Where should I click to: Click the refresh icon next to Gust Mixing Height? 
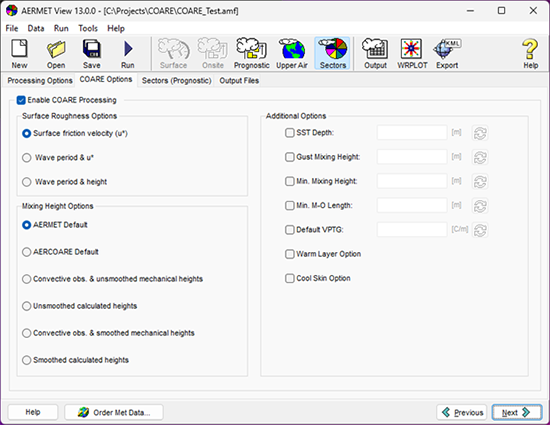click(x=480, y=157)
